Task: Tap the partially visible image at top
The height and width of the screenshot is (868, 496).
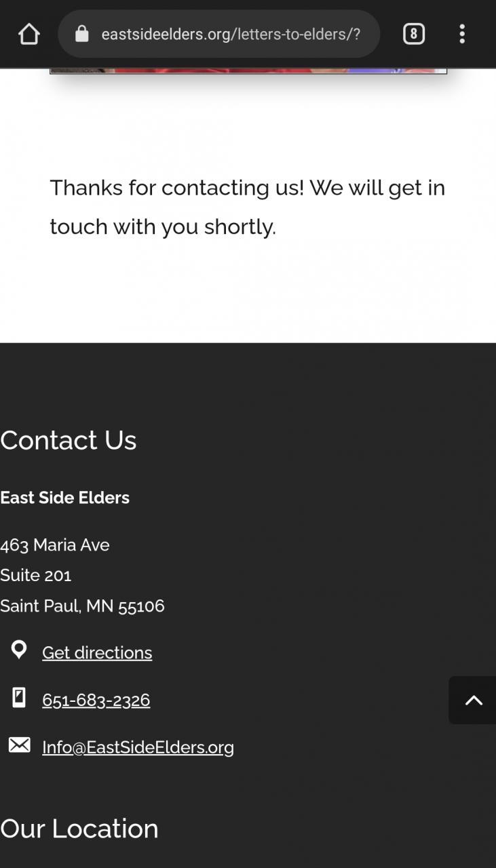Action: point(248,70)
